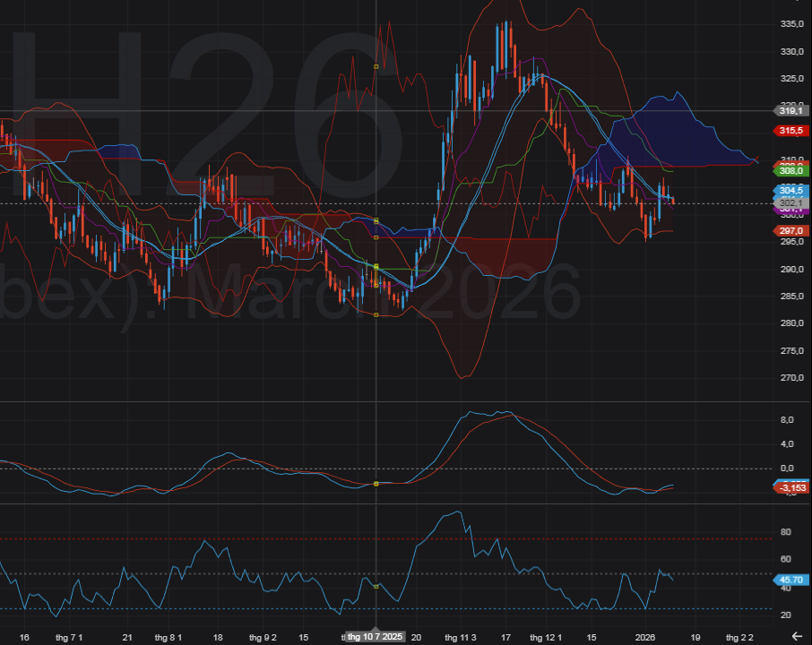This screenshot has width=812, height=645.
Task: Click the highlighted 'thg 10 7 2025' date label
Action: click(376, 637)
